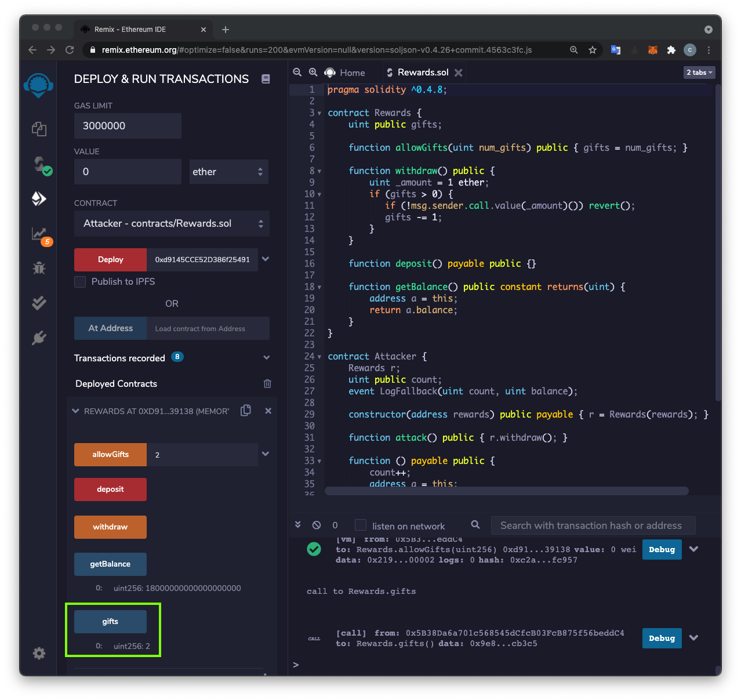
Task: Click the At Address button
Action: click(x=110, y=328)
